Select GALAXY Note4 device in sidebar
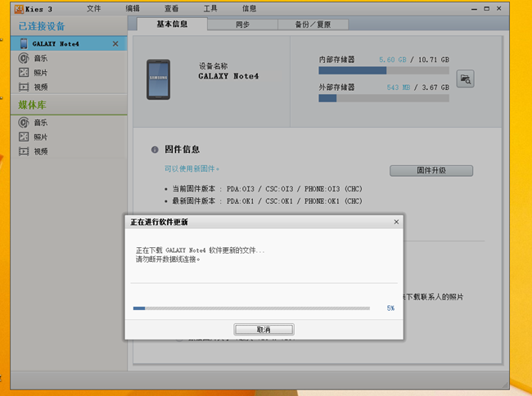The image size is (532, 396). coord(69,43)
